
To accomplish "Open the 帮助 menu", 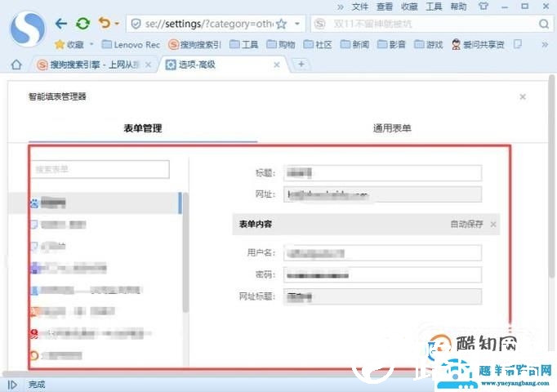I will pyautogui.click(x=458, y=7).
